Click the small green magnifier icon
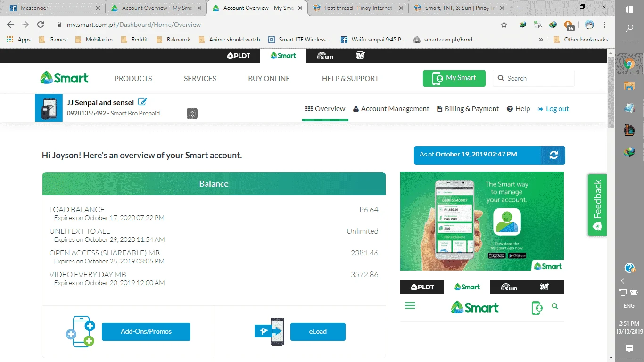Image resolution: width=644 pixels, height=362 pixels. click(x=555, y=306)
